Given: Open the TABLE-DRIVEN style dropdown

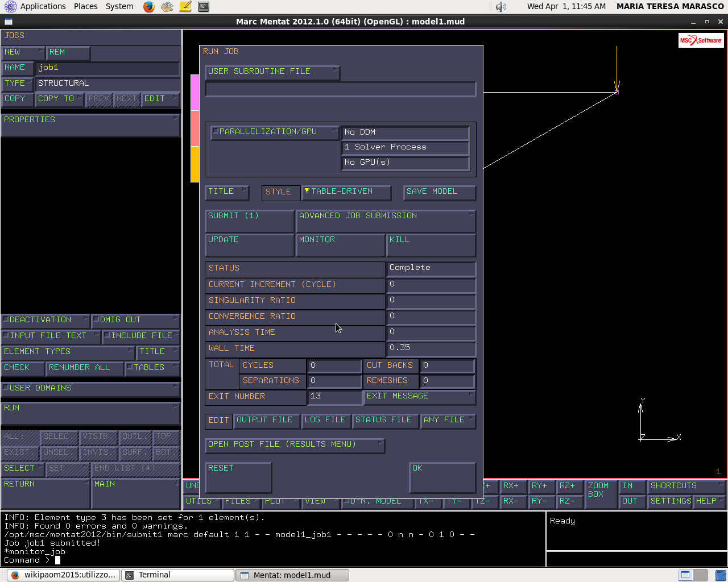Looking at the screenshot, I should 347,192.
